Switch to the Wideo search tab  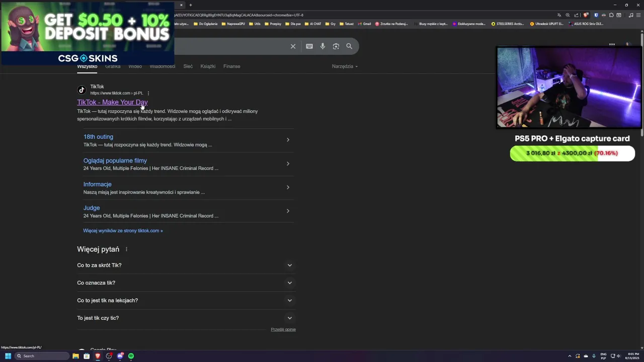point(135,66)
